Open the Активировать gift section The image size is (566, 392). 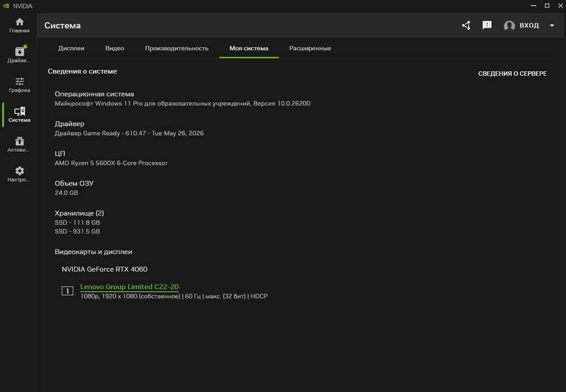(x=19, y=145)
